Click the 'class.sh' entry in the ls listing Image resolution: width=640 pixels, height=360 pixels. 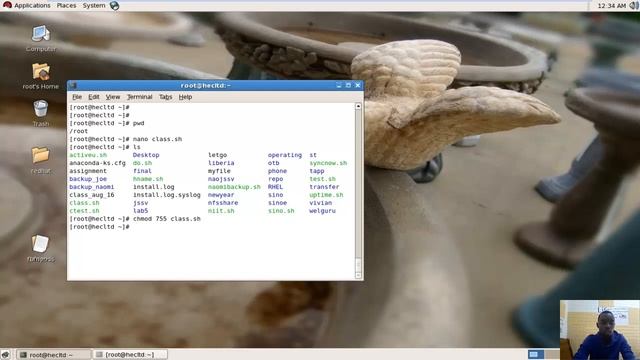[x=84, y=203]
